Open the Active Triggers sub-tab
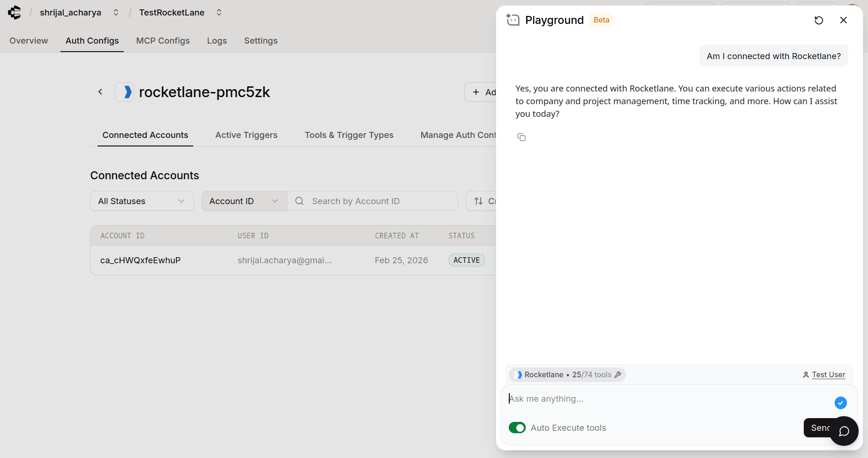This screenshot has height=458, width=868. pyautogui.click(x=246, y=135)
